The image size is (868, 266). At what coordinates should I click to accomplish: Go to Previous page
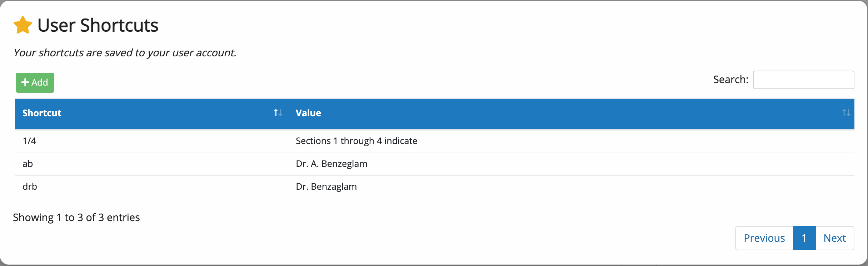tap(764, 238)
